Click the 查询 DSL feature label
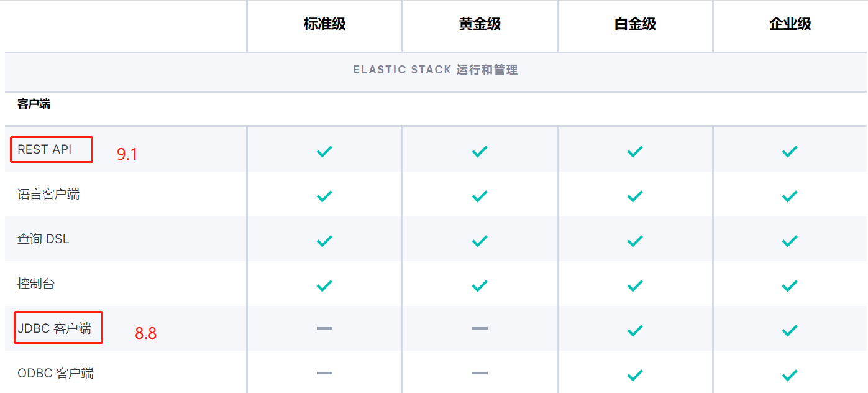Image resolution: width=868 pixels, height=393 pixels. pyautogui.click(x=43, y=239)
